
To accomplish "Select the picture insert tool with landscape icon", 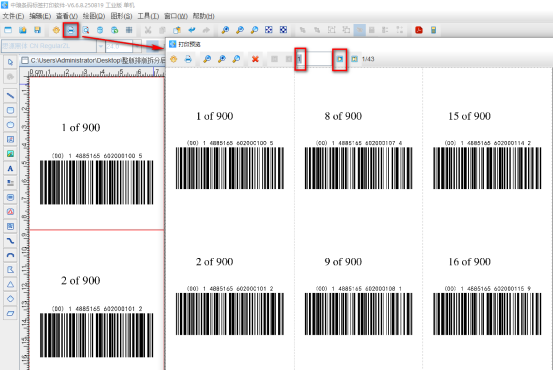I will coord(10,154).
